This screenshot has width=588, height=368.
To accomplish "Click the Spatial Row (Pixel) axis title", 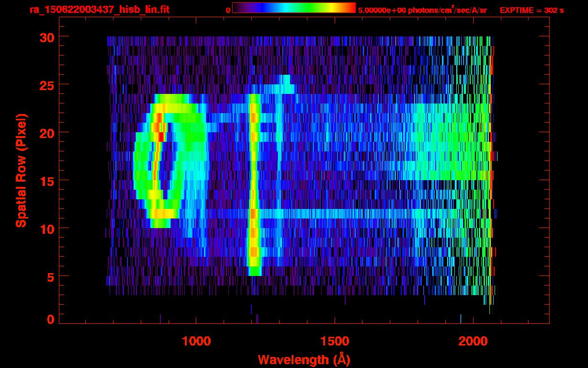I will [21, 170].
